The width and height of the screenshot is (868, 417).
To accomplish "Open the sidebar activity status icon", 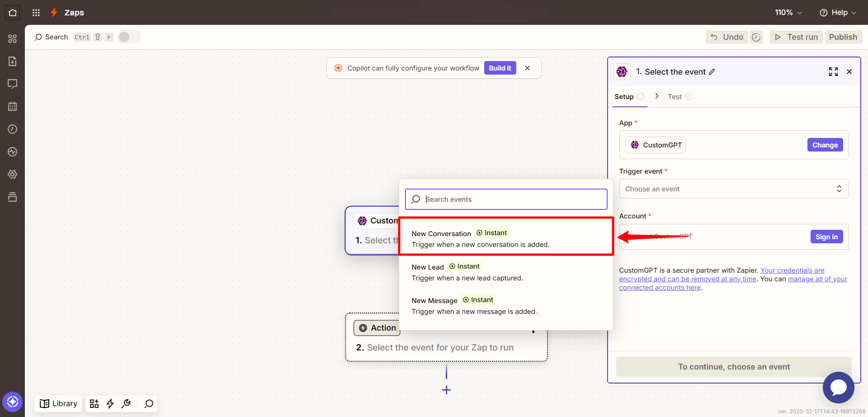I will (12, 152).
